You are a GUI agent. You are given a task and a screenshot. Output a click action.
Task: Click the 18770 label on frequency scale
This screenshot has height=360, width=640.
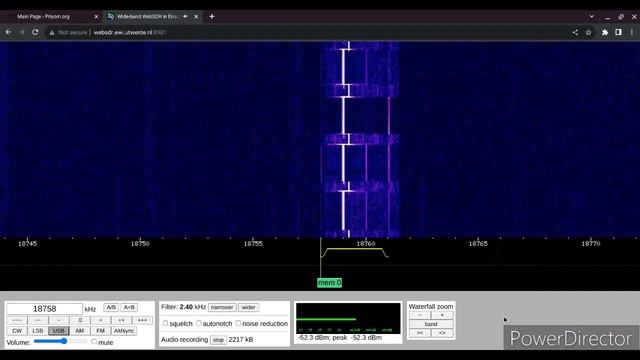591,244
